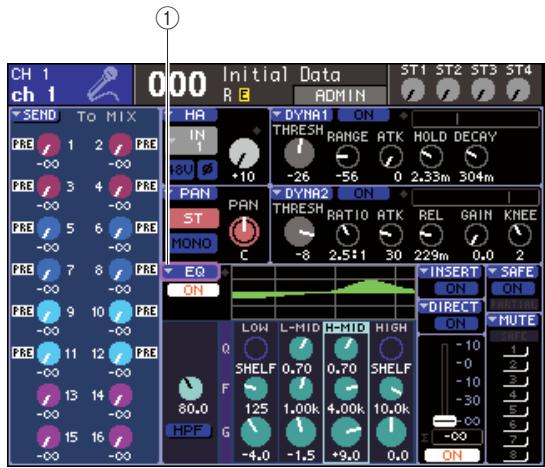Open the DYNA1 popup window
This screenshot has height=468, width=545.
click(x=302, y=115)
